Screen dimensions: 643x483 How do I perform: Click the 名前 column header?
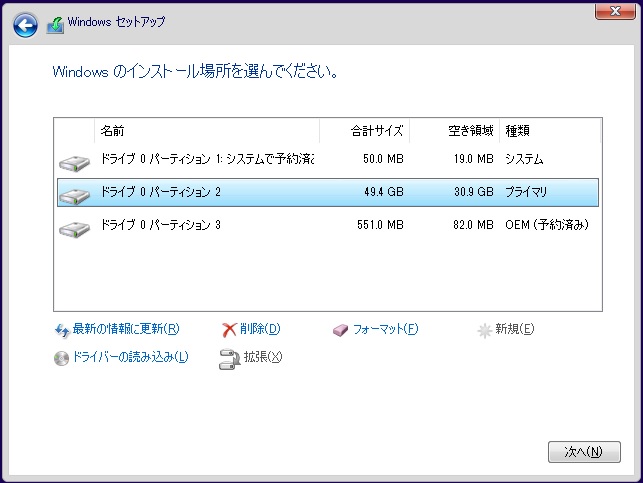pos(207,131)
